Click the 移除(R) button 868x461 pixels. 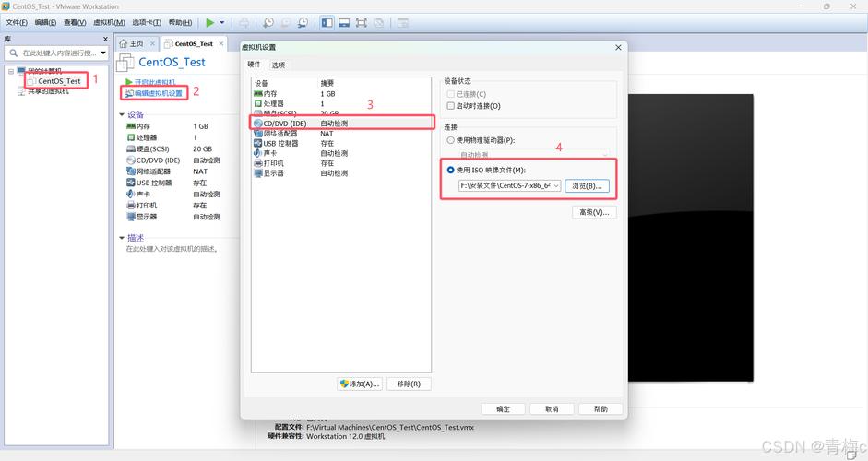tap(409, 384)
